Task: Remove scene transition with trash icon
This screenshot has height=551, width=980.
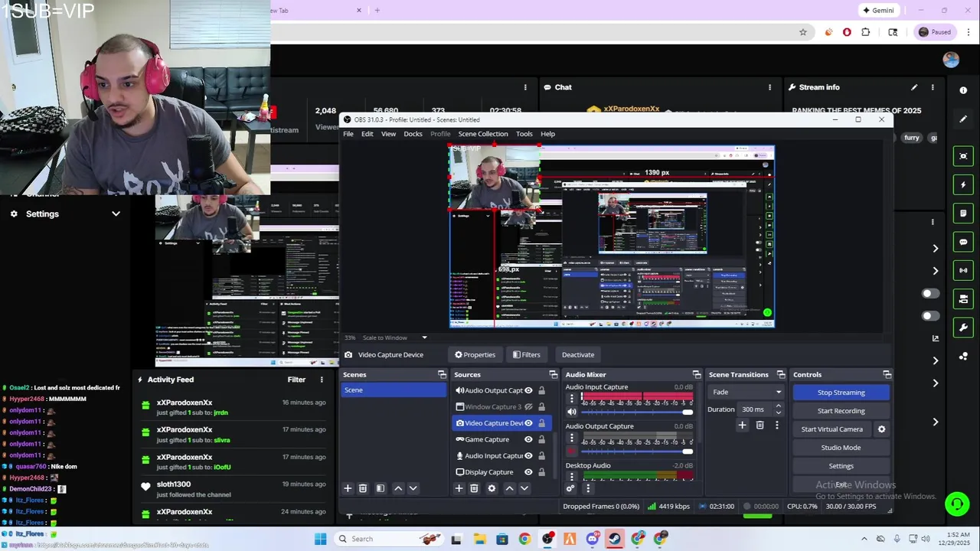Action: (759, 425)
